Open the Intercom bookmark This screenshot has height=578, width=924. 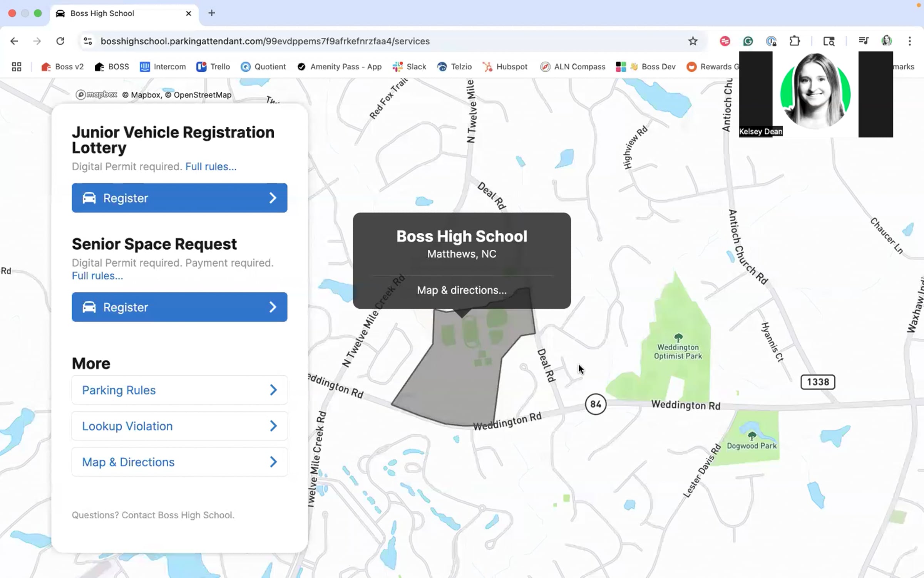point(162,67)
